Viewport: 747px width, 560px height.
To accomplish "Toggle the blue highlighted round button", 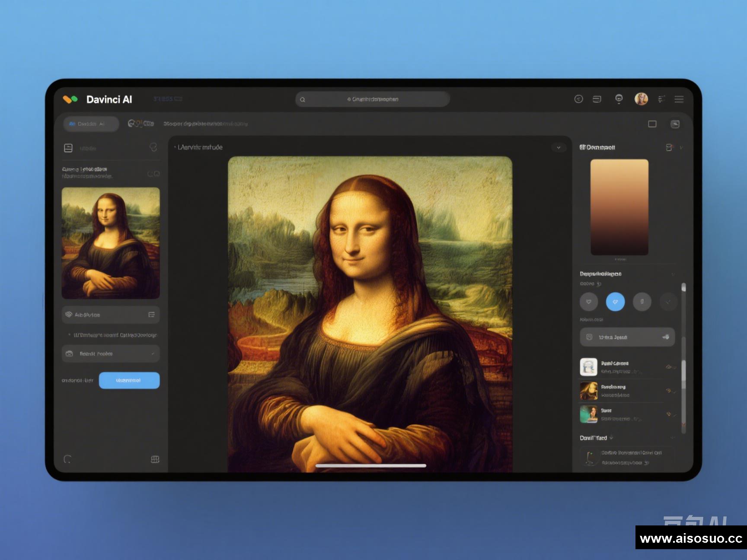I will point(615,302).
